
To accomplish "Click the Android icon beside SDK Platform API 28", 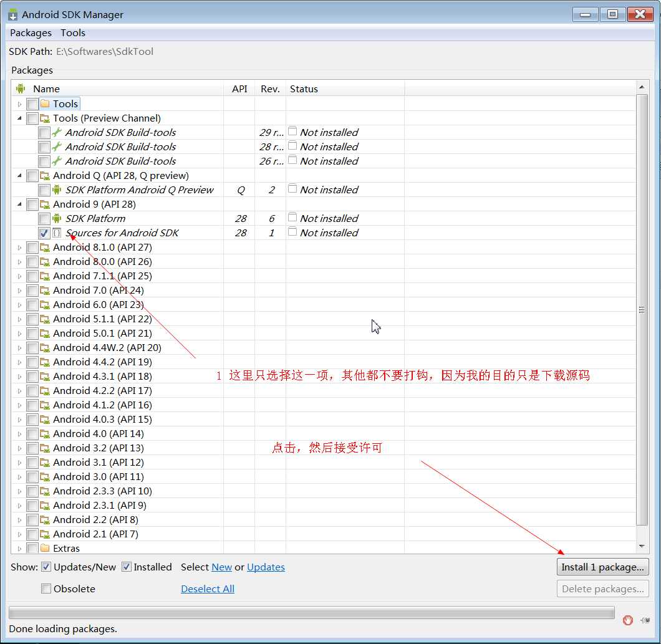I will pyautogui.click(x=57, y=218).
